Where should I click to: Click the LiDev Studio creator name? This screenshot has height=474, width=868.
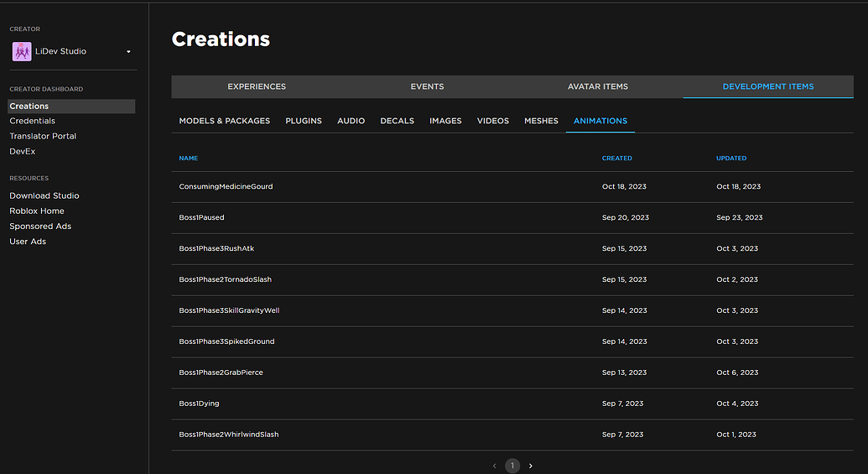61,51
